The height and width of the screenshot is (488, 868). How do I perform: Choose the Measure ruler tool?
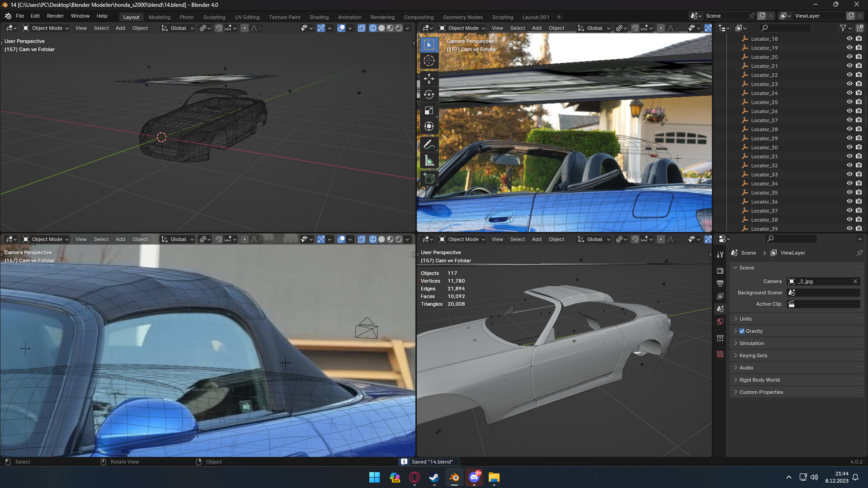(429, 161)
